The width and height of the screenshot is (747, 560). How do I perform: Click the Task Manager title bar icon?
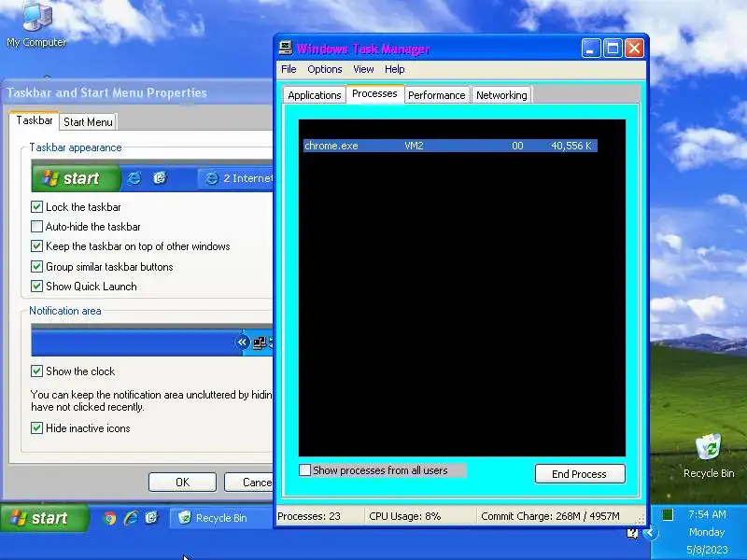286,48
